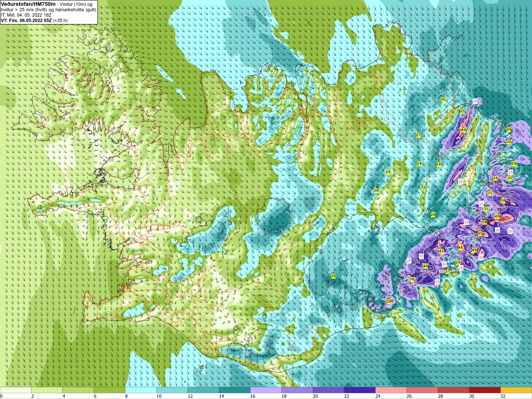Click the 'VT: Fös. 06.05.2022 05Z (+35 h)' line
Viewport: 532px width, 399px height.
pos(34,20)
